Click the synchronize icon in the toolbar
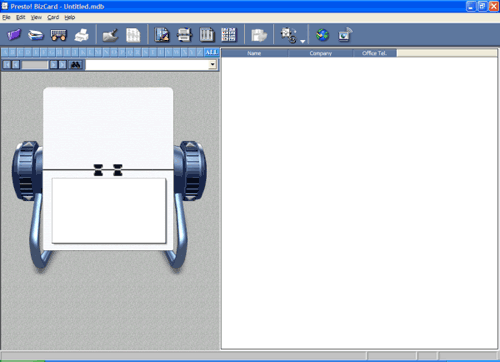 point(289,35)
